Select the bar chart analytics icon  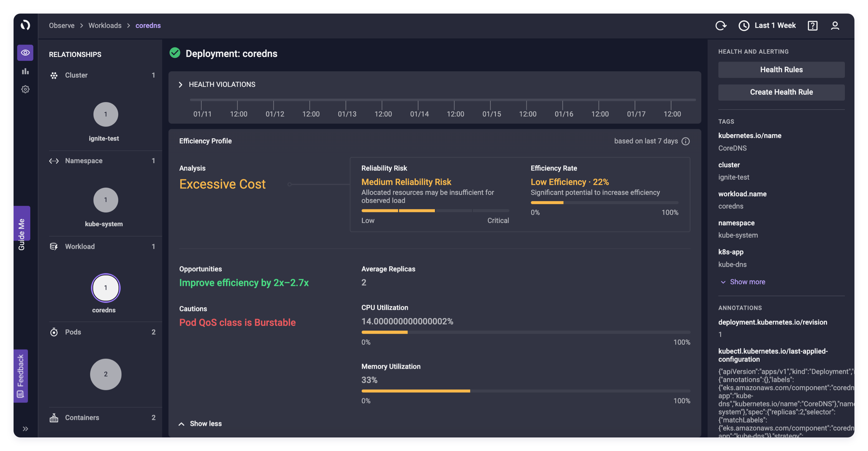(x=25, y=71)
